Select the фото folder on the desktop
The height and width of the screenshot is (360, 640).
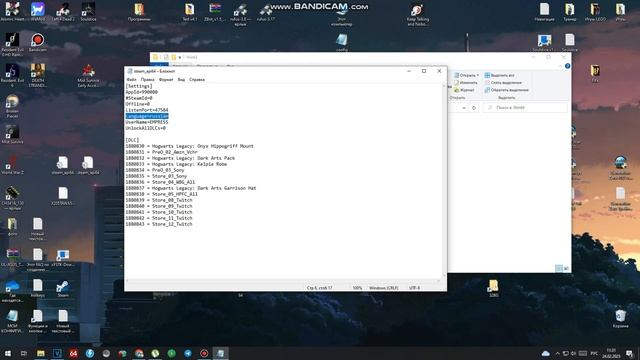tap(12, 227)
